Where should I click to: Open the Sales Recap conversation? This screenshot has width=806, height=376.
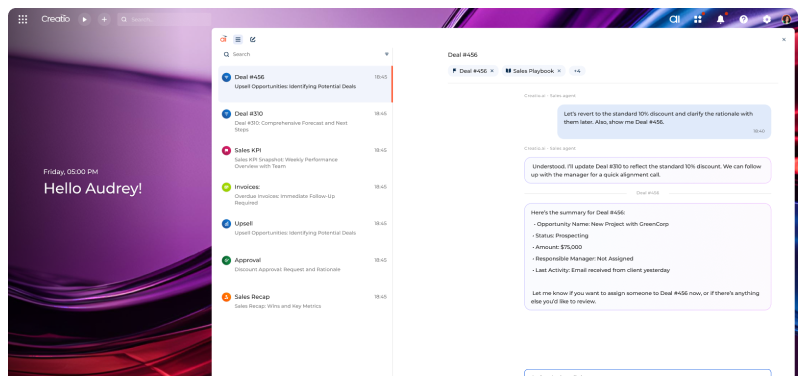[x=305, y=301]
